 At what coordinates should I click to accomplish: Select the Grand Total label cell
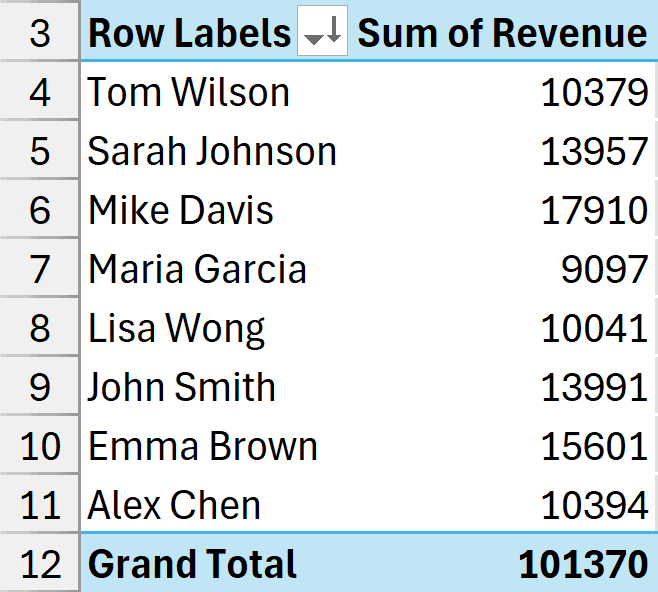coord(216,563)
